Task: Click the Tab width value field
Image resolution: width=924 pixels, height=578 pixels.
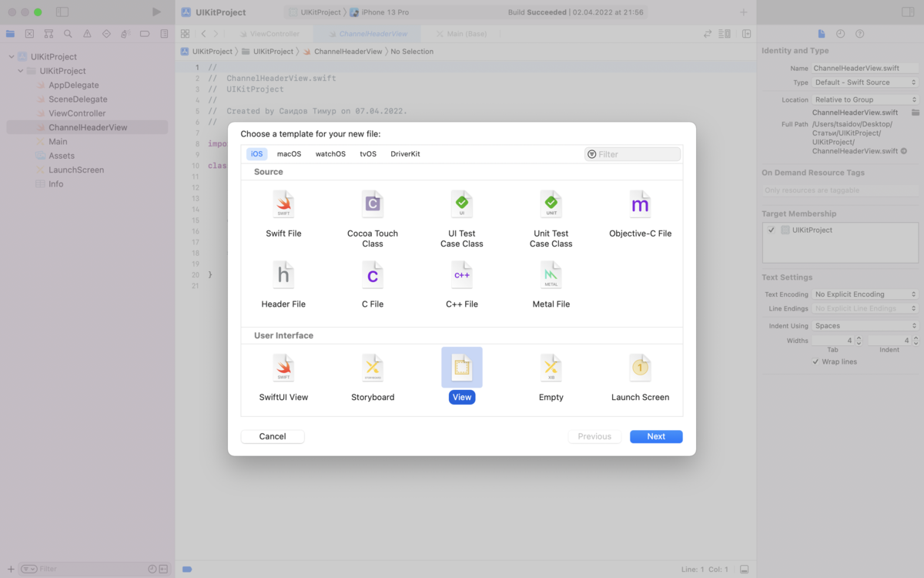Action: click(833, 341)
